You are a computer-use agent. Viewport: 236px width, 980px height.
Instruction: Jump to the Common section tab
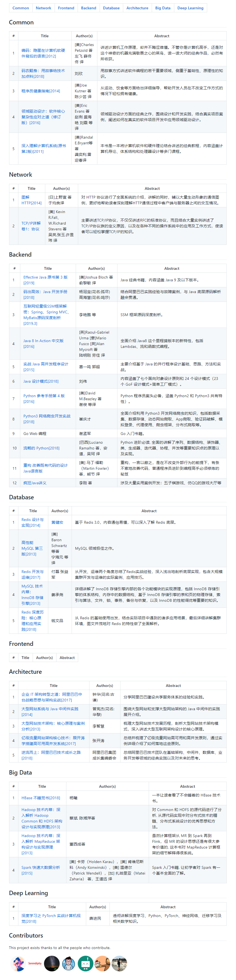coord(21,8)
